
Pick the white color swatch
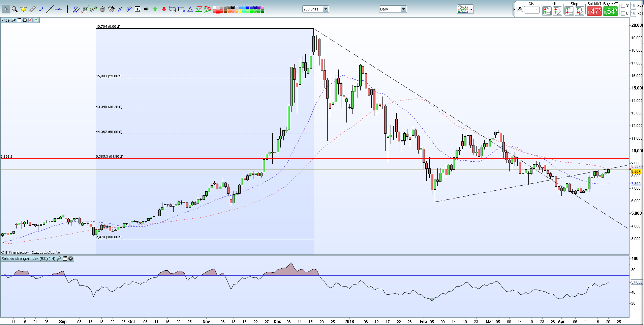(214, 7)
